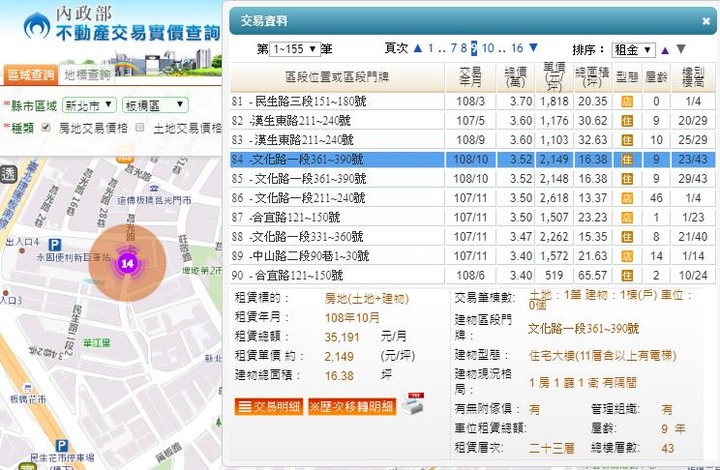Click the type icon in row 90
The image size is (720, 470).
[627, 275]
